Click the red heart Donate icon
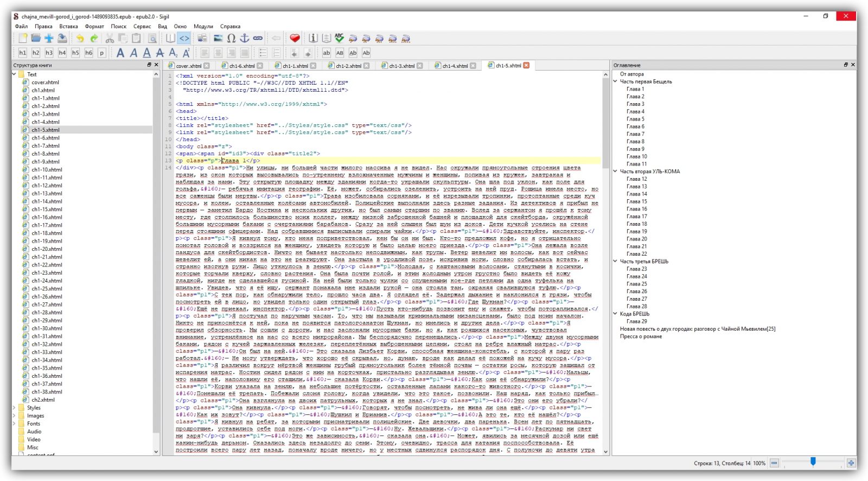Screen dimensions: 868x481 295,38
